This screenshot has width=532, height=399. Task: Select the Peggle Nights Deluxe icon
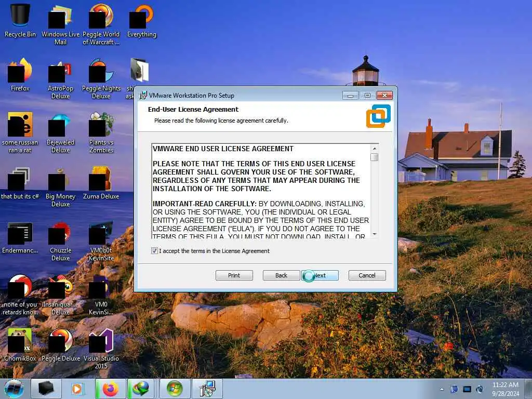101,79
